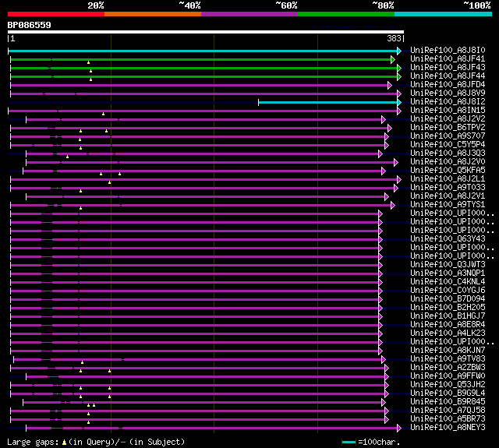Select the red 20% identity legend segment

56,14
